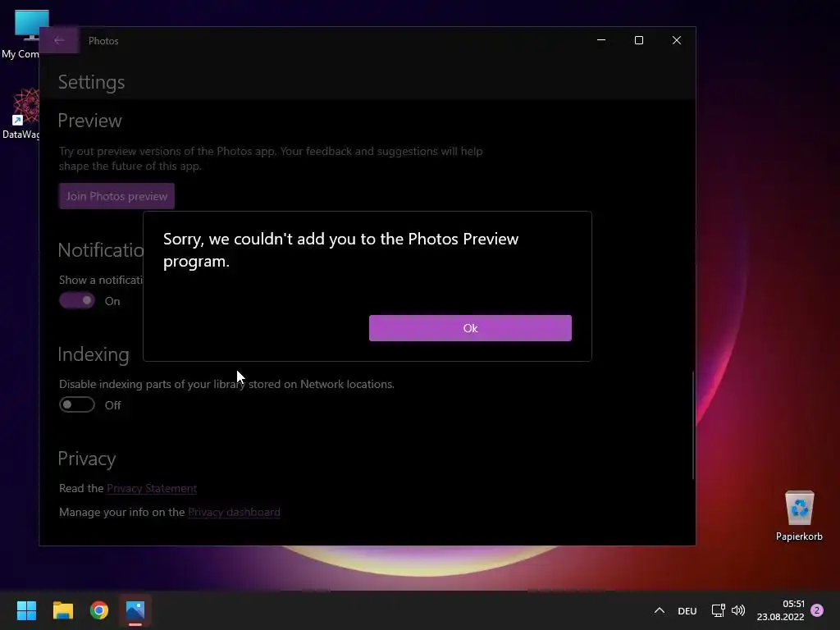The image size is (840, 630).
Task: Click the 'Sorry, we couldn't add you' message
Action: click(x=340, y=249)
